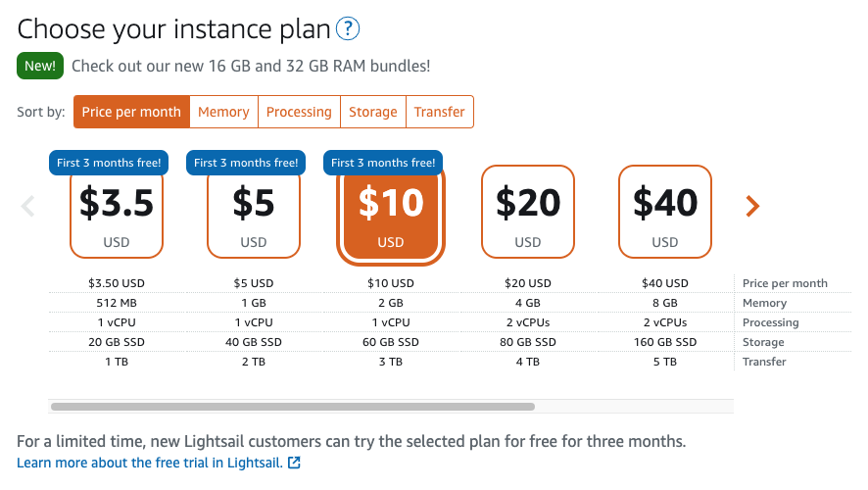Pick the $20 USD instance plan

[x=528, y=212]
